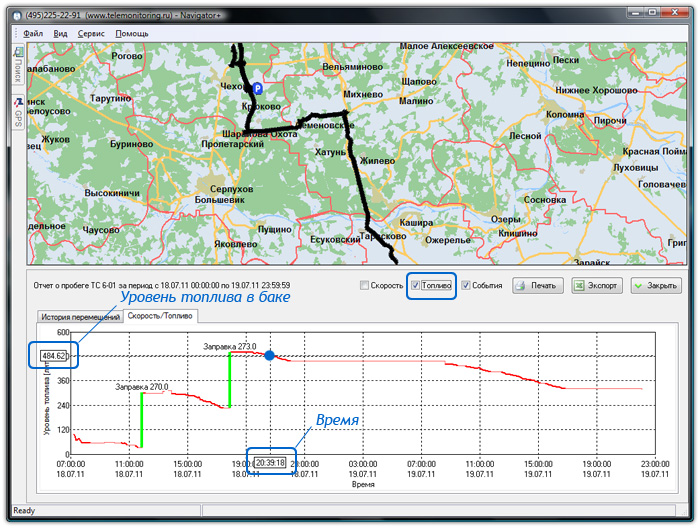The height and width of the screenshot is (528, 700).
Task: Open the Файл menu
Action: coord(32,33)
